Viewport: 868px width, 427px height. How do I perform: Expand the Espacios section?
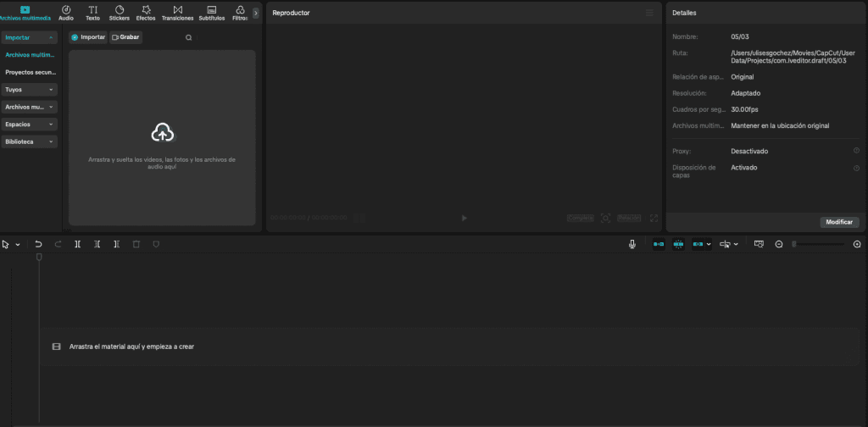tap(29, 125)
